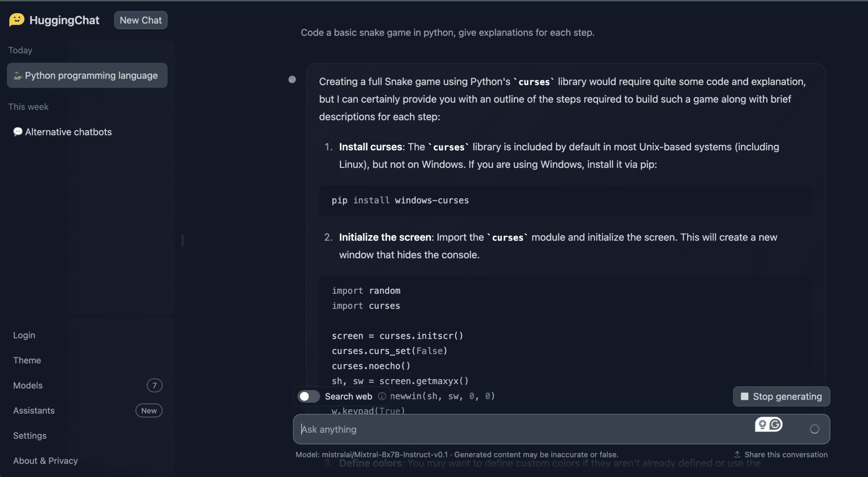This screenshot has width=868, height=477.
Task: Open the Theme option in sidebar
Action: [x=27, y=360]
